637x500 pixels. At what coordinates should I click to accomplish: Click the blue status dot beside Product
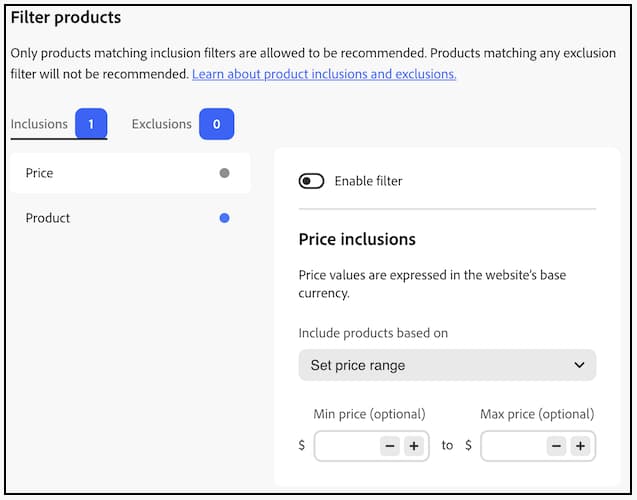pos(224,218)
